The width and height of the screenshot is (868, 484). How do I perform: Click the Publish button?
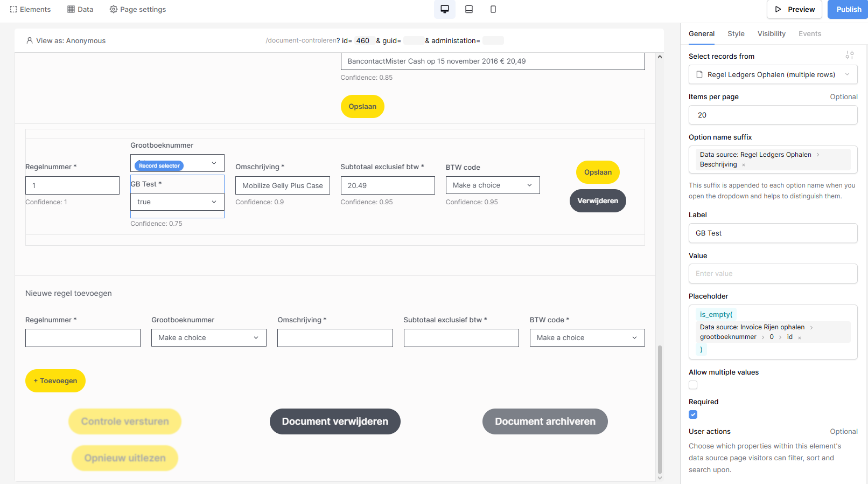click(848, 9)
